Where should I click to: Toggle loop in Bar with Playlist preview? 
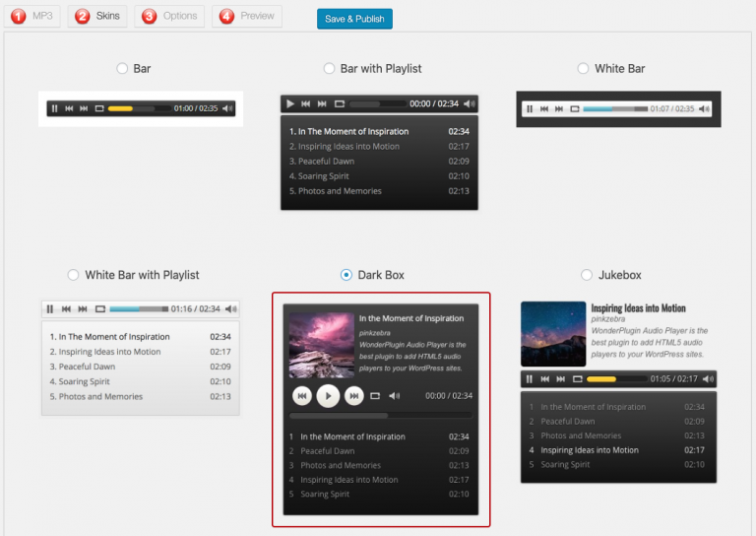[x=340, y=103]
